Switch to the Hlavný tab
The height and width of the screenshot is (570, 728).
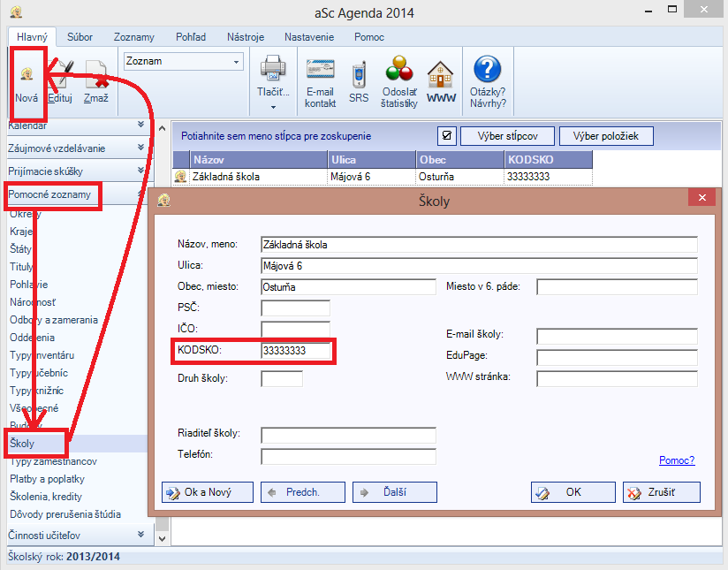coord(32,37)
